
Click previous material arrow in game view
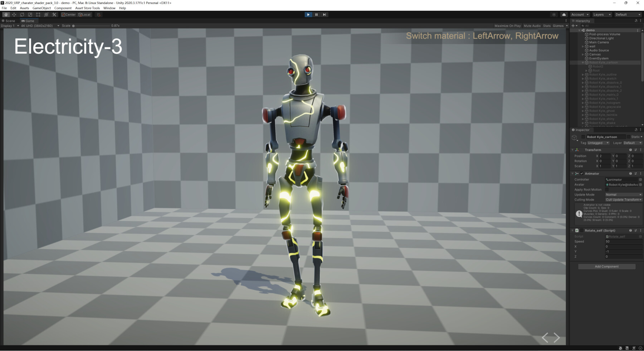coord(545,337)
